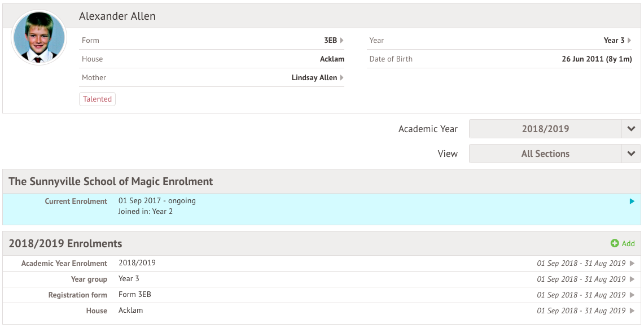This screenshot has height=328, width=644.
Task: Select the Year group Year 3 enrolment entry
Action: 129,279
